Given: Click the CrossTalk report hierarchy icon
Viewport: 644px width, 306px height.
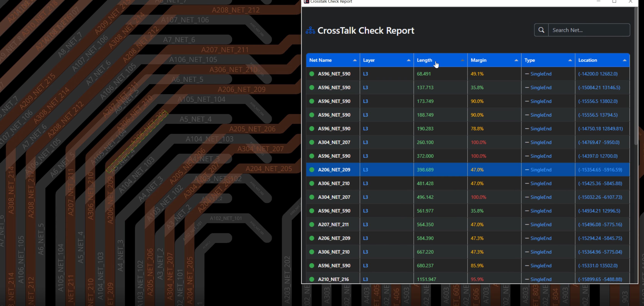Looking at the screenshot, I should 310,30.
